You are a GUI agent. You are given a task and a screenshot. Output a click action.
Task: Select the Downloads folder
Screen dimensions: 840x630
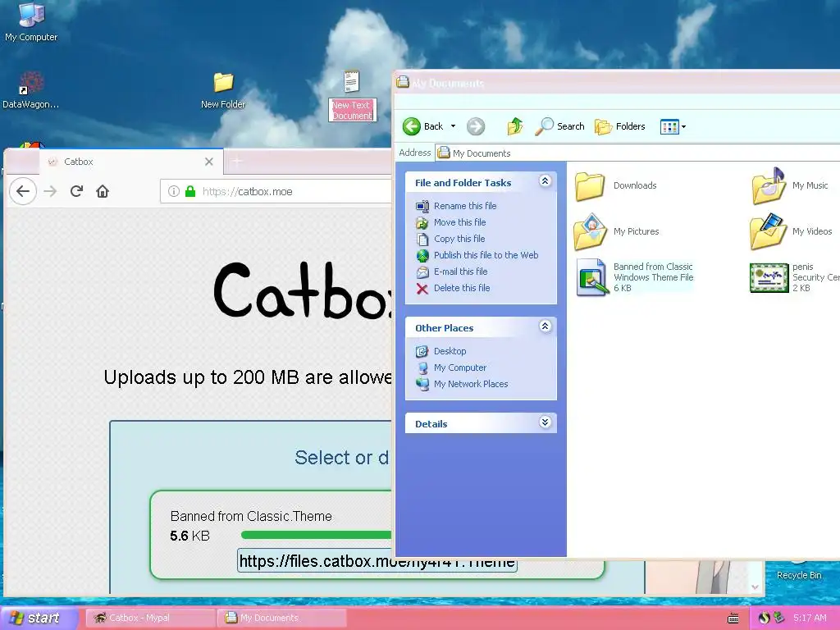pyautogui.click(x=615, y=186)
